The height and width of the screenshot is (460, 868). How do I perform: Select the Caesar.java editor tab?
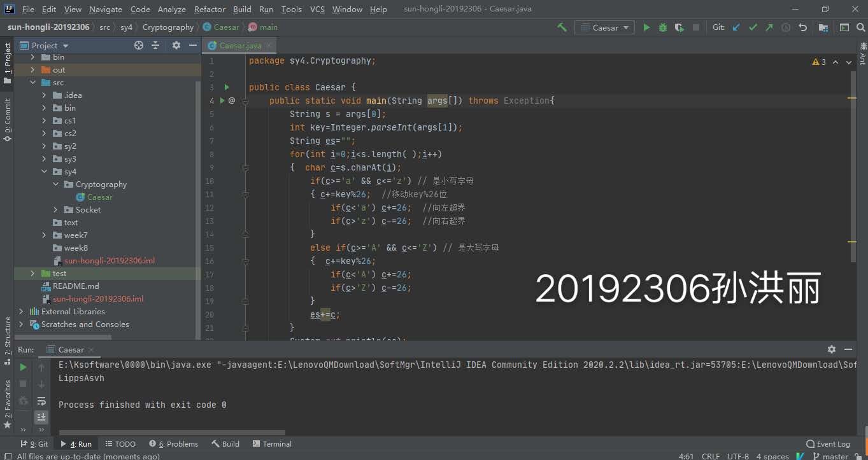tap(240, 45)
